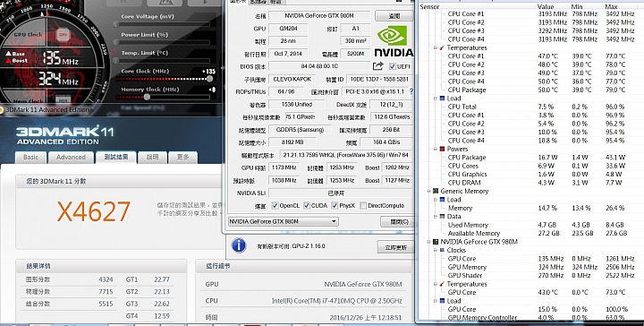Open the 更多 tab in 3DMark 11

[x=182, y=157]
